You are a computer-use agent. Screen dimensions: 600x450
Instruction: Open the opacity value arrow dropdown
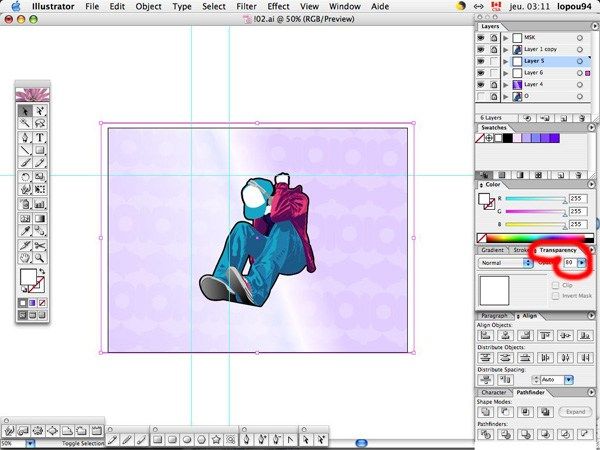pos(582,262)
